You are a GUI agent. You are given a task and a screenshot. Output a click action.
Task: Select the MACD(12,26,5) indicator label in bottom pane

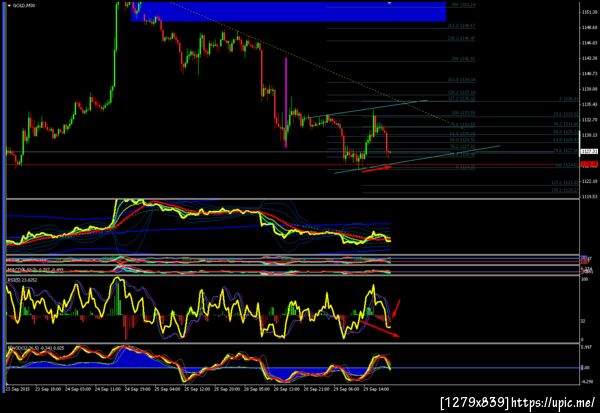[36, 348]
